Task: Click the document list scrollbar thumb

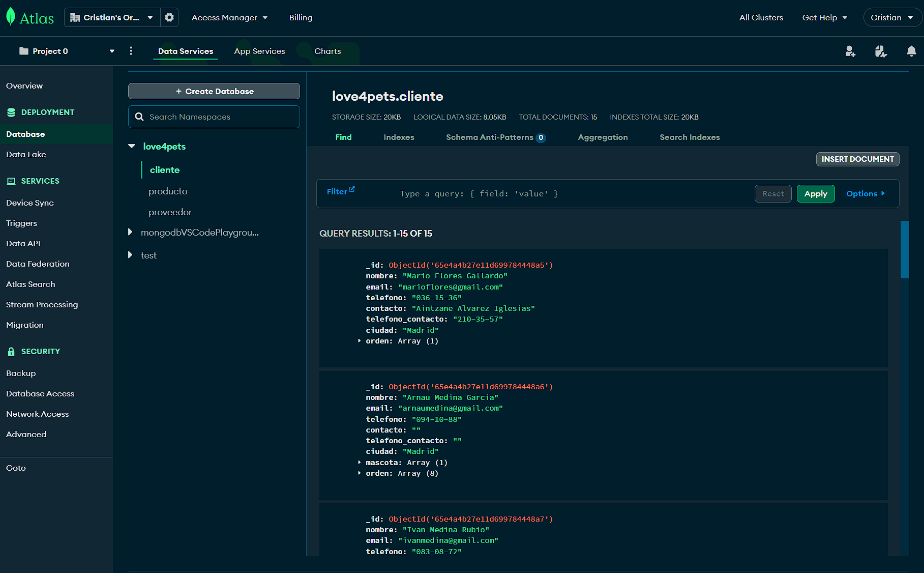Action: tap(905, 249)
